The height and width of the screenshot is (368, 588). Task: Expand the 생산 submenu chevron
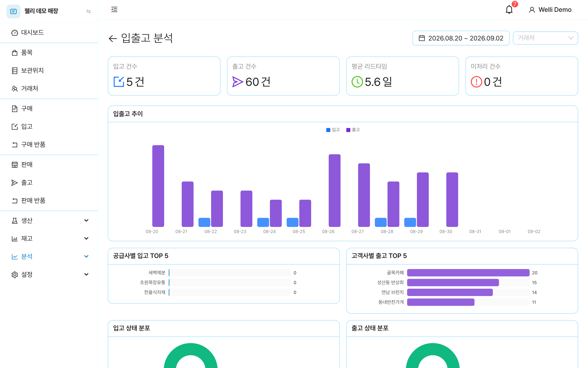point(86,221)
